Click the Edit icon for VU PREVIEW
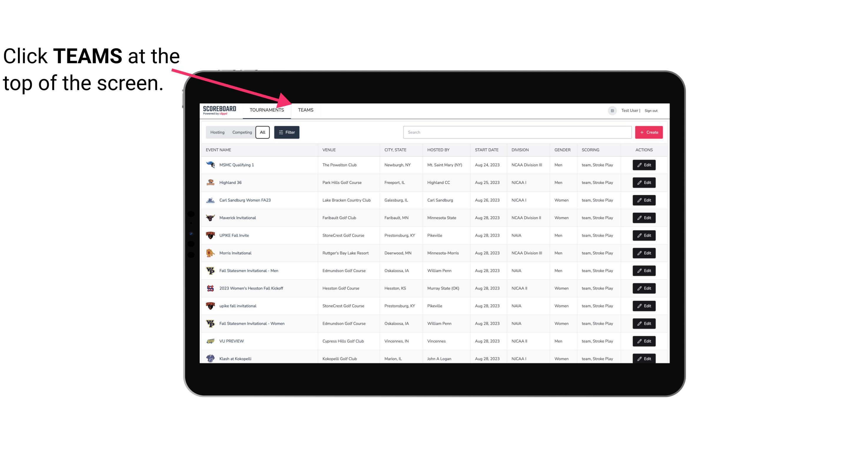The image size is (868, 467). tap(644, 341)
